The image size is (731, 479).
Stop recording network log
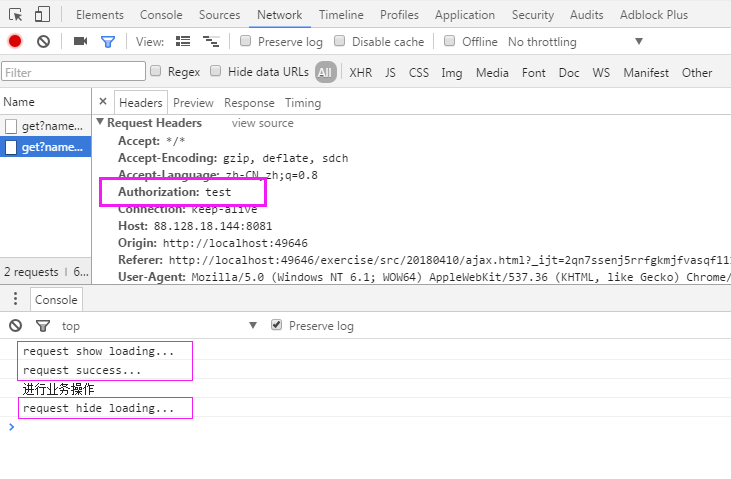(x=15, y=42)
